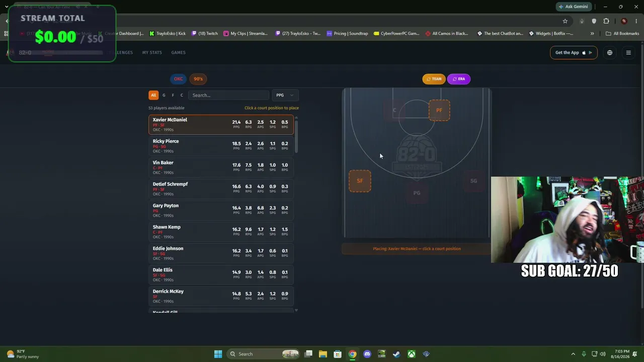Open the notification bell in the tray
The image size is (644, 362).
[635, 354]
